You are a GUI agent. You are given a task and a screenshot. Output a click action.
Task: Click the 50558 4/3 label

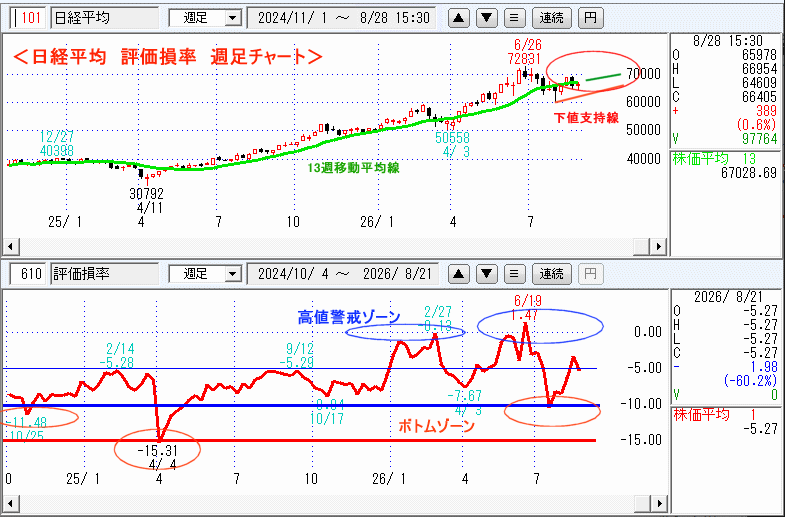point(452,145)
